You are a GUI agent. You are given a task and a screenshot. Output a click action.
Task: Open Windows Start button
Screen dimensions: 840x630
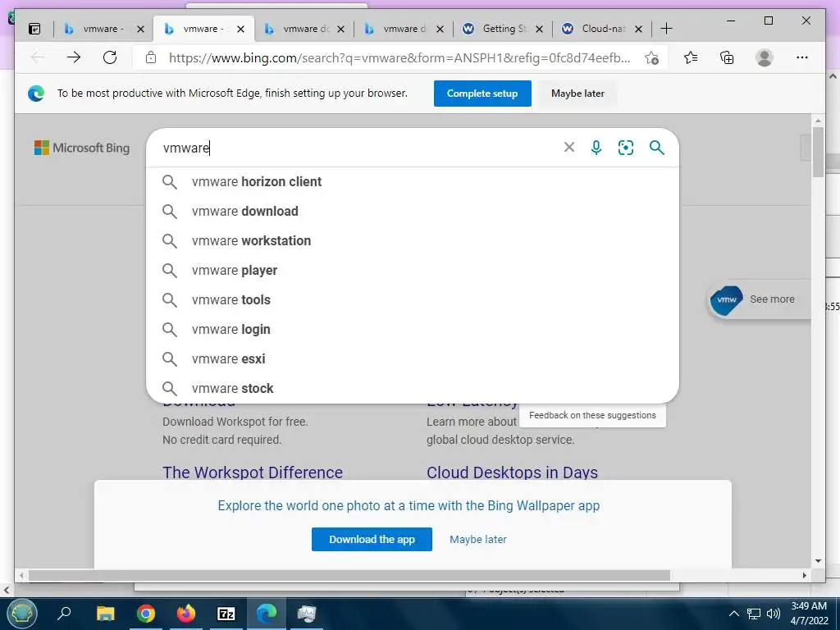(x=21, y=614)
